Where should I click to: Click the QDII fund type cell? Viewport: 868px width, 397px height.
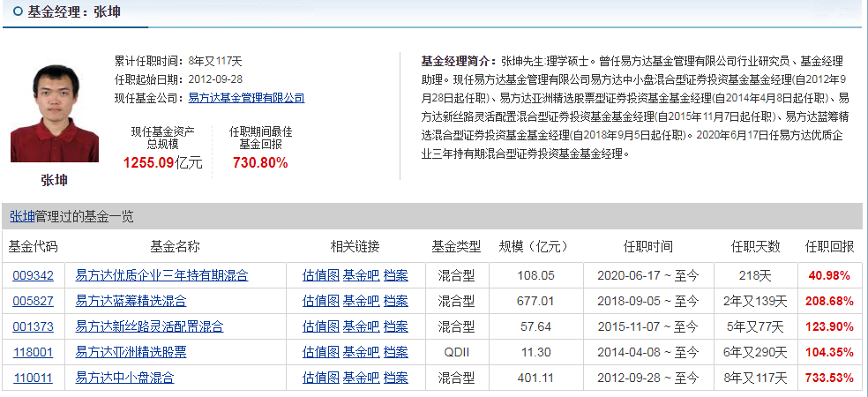(456, 352)
